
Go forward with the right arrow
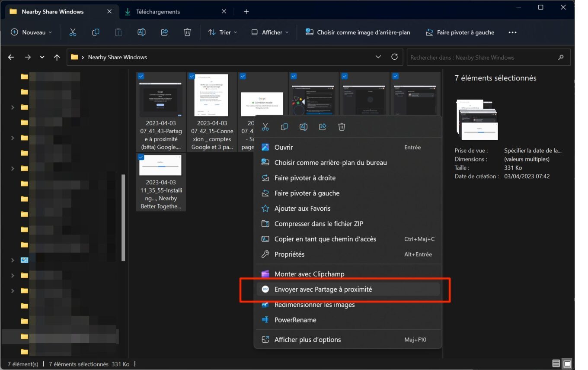28,57
